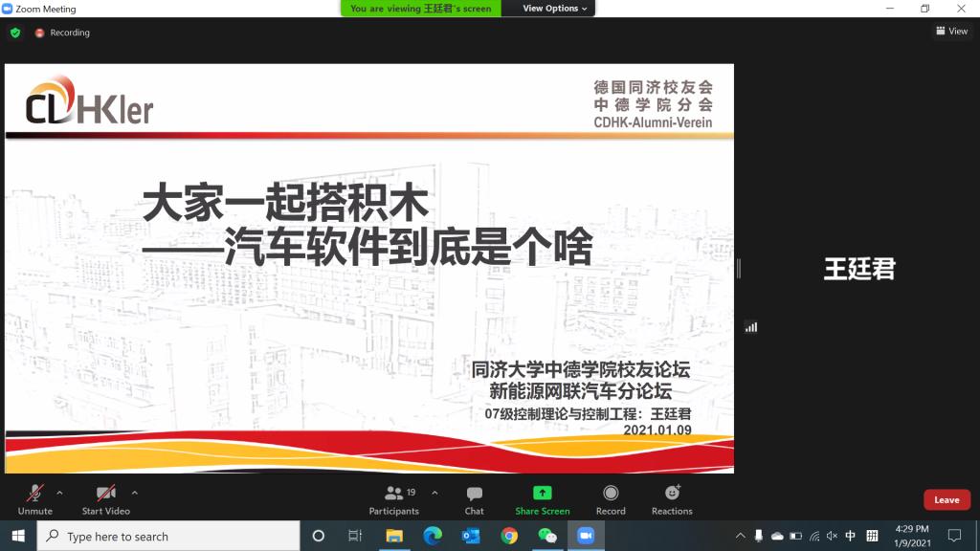Unmute the microphone
This screenshot has width=980, height=551.
coord(35,499)
